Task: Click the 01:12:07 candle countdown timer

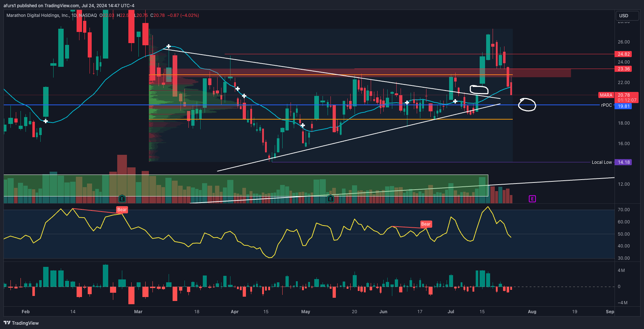Action: (x=627, y=100)
